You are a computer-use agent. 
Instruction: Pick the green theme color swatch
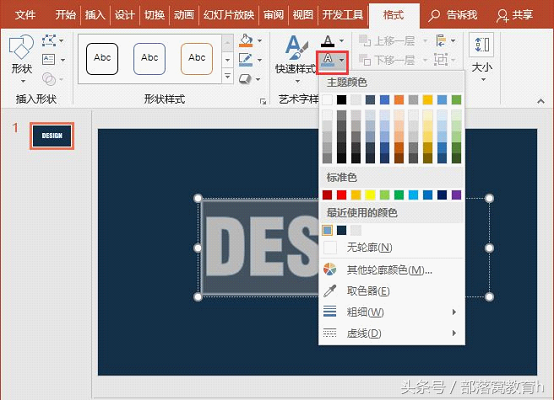pyautogui.click(x=456, y=100)
